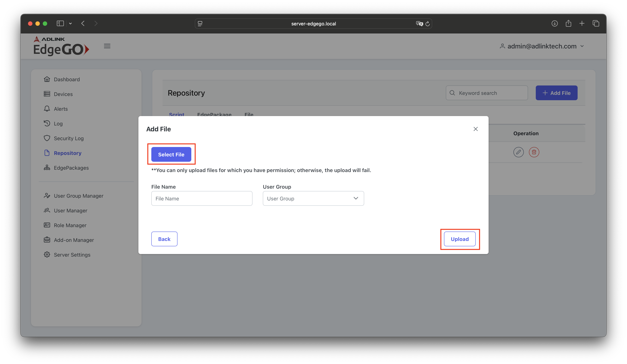Click the Safari reload page icon
This screenshot has height=364, width=627.
pyautogui.click(x=428, y=24)
